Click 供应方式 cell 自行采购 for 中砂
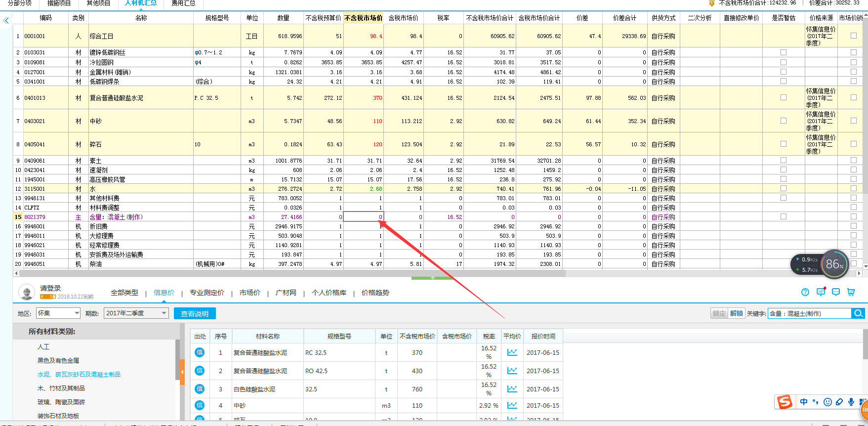Image resolution: width=868 pixels, height=426 pixels. tap(663, 121)
